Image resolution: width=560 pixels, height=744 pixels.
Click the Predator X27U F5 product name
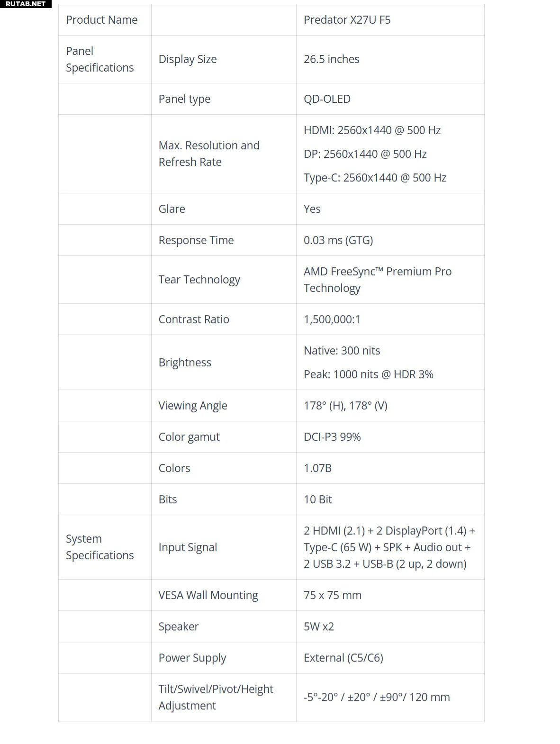pos(347,20)
